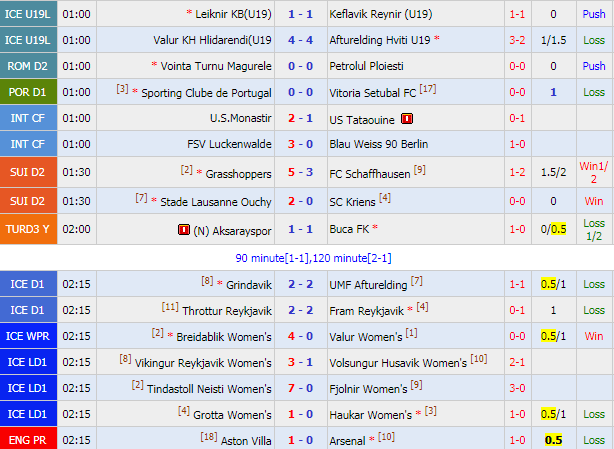Click the ENG PR league tag
This screenshot has height=449, width=614.
point(28,440)
